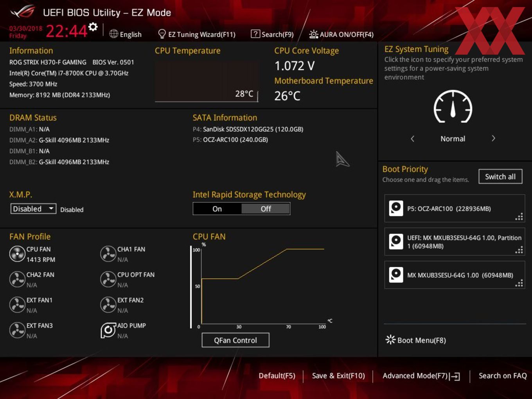The height and width of the screenshot is (399, 532).
Task: Click the drag handle dots on P5: OCZ-ARC100 entry
Action: point(519,217)
